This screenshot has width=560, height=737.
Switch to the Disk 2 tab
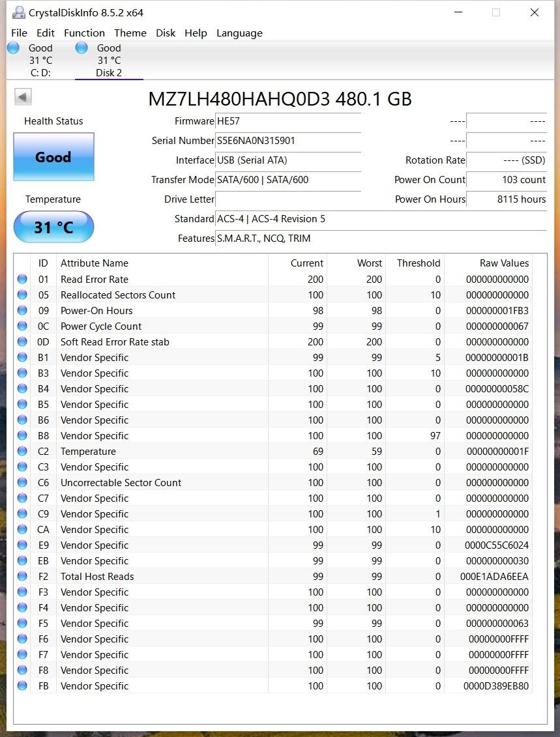[109, 60]
